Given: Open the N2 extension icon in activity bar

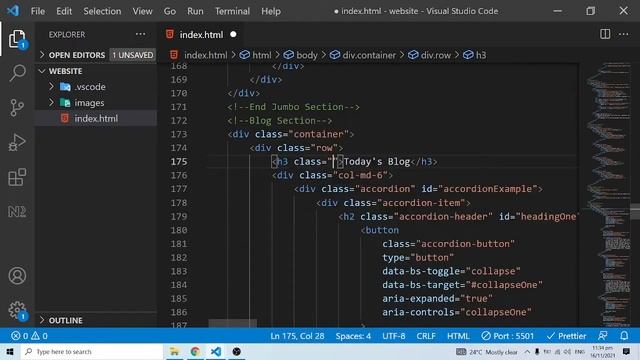Looking at the screenshot, I should [17, 211].
